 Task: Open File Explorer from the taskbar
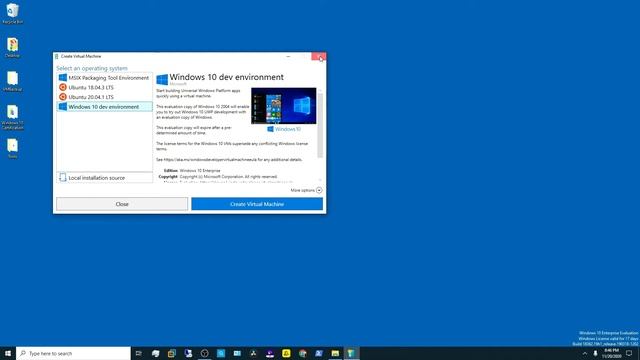coord(335,353)
